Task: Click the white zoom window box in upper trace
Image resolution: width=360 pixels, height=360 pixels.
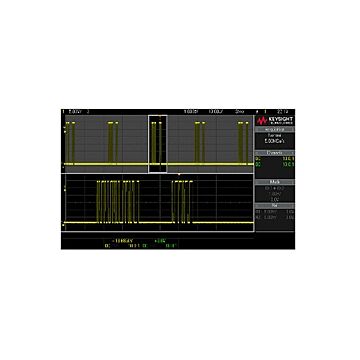Action: point(157,144)
